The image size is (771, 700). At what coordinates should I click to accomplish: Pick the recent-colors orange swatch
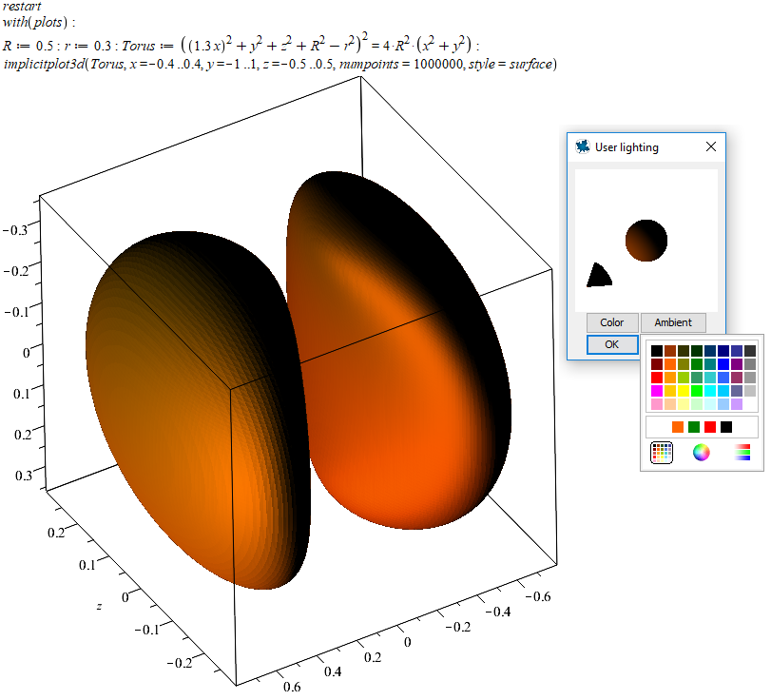(x=678, y=427)
